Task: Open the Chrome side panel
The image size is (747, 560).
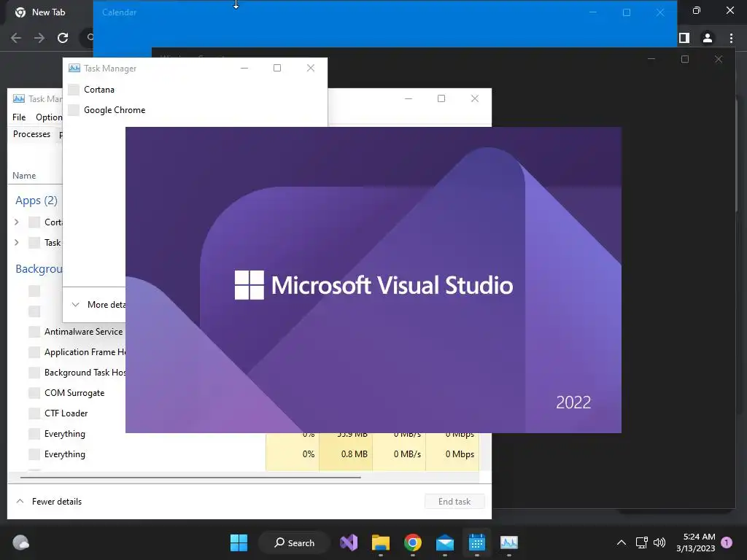Action: click(x=684, y=38)
